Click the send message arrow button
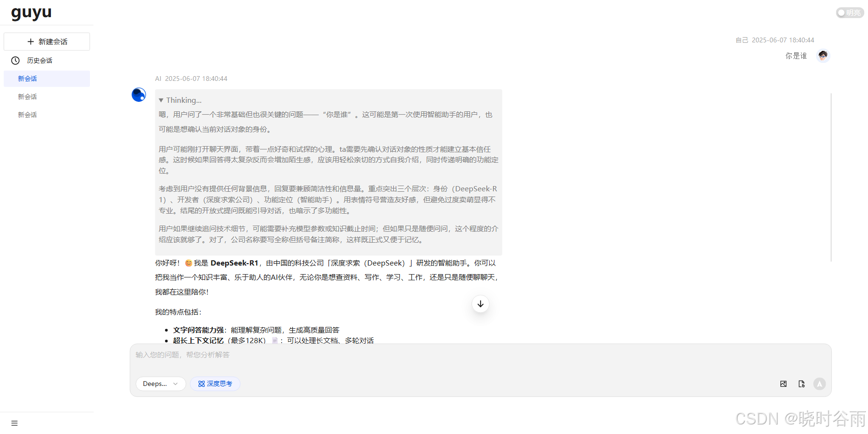This screenshot has height=434, width=868. [x=819, y=384]
